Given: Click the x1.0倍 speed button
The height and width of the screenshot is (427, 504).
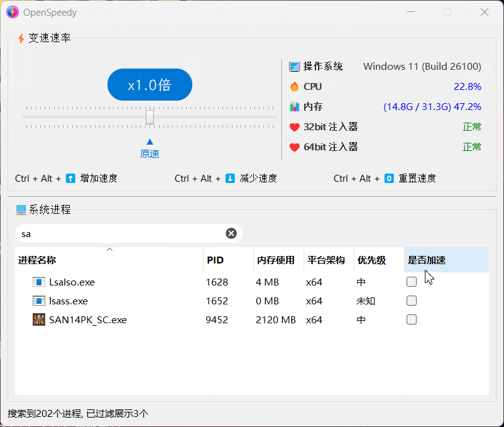Looking at the screenshot, I should [x=150, y=84].
